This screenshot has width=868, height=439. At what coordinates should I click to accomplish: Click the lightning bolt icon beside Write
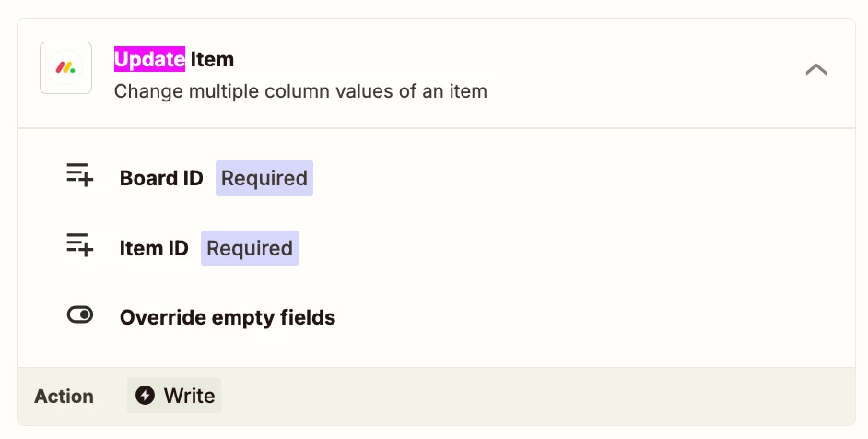tap(145, 396)
